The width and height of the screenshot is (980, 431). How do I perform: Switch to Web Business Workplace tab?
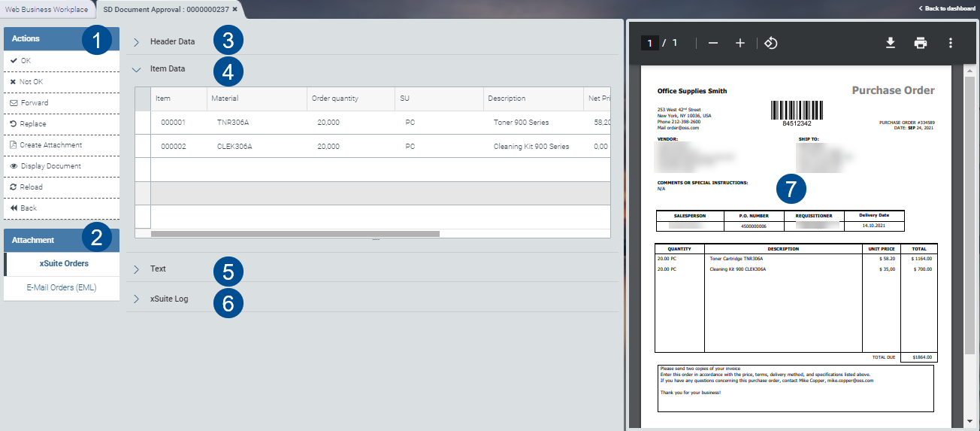coord(47,9)
